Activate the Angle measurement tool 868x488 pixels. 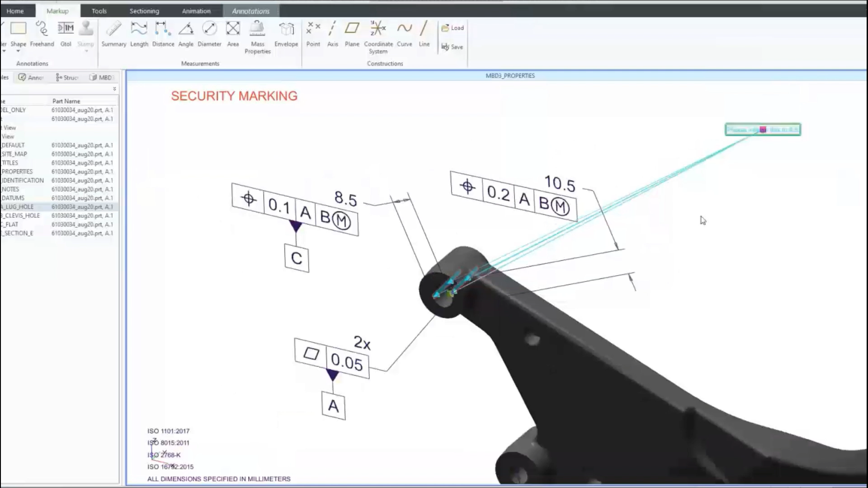point(186,34)
